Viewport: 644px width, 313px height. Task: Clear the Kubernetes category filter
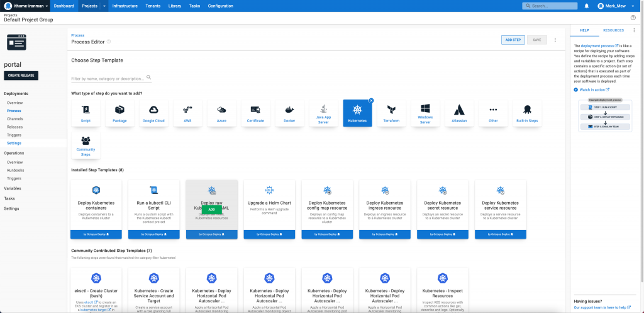point(371,100)
